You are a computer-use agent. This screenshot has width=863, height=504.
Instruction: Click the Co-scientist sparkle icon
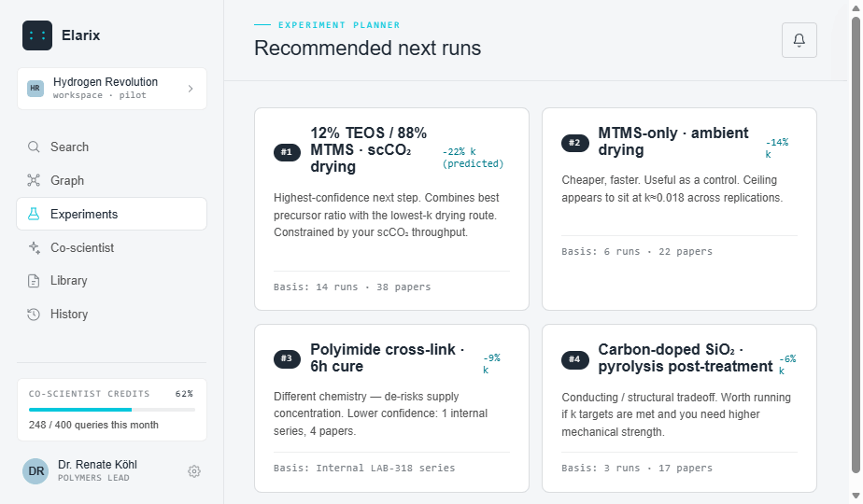[34, 247]
